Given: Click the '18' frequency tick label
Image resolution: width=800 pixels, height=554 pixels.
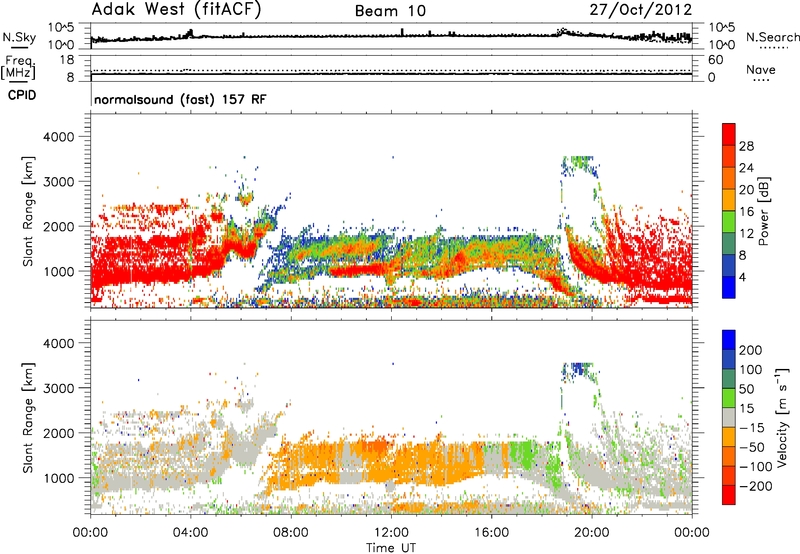Looking at the screenshot, I should 67,60.
